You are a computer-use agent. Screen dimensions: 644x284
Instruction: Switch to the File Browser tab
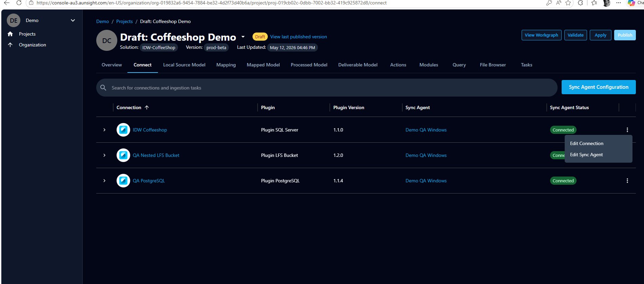tap(493, 65)
